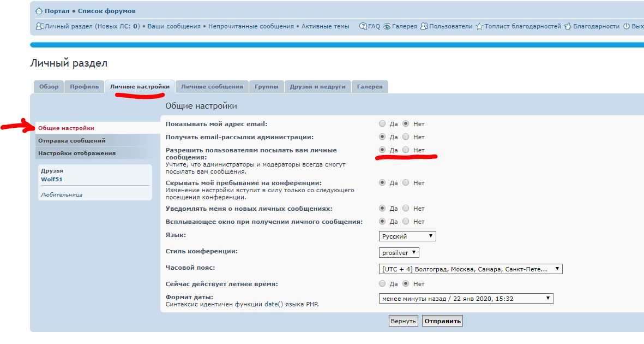This screenshot has width=644, height=344.
Task: Open the Друзья и недруги tab
Action: pyautogui.click(x=317, y=87)
